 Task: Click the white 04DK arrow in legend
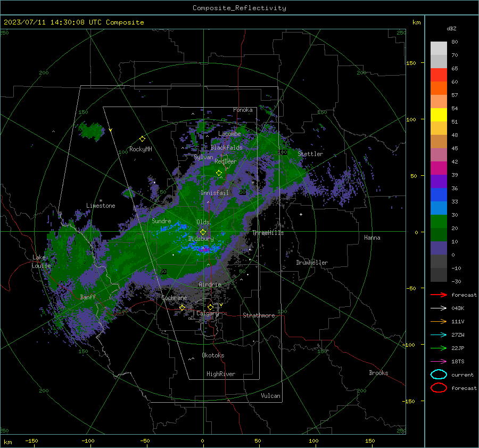pyautogui.click(x=439, y=308)
